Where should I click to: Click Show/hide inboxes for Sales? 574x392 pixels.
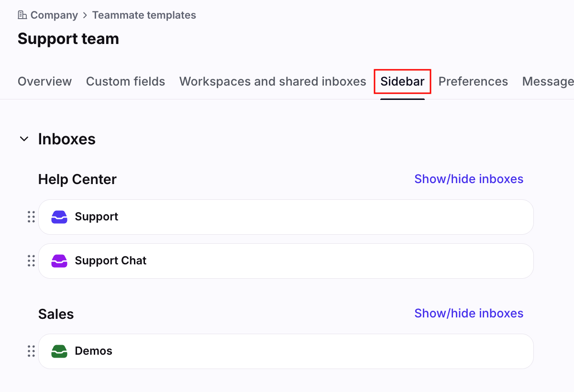[469, 313]
